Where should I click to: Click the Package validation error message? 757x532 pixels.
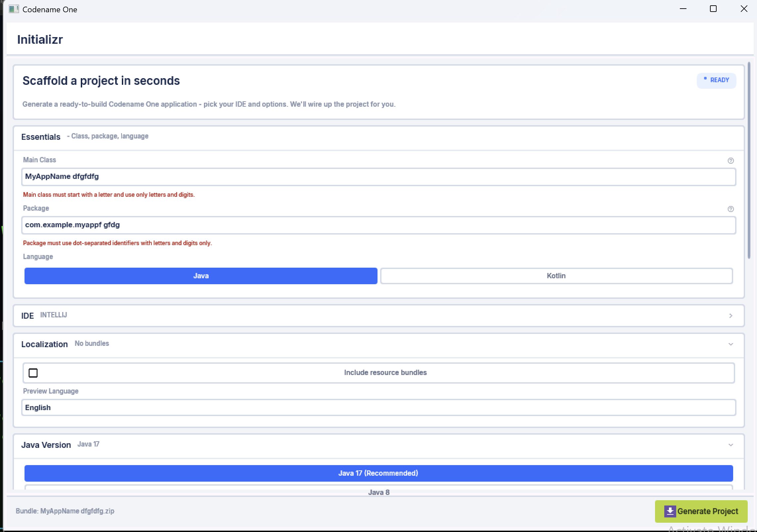[117, 243]
